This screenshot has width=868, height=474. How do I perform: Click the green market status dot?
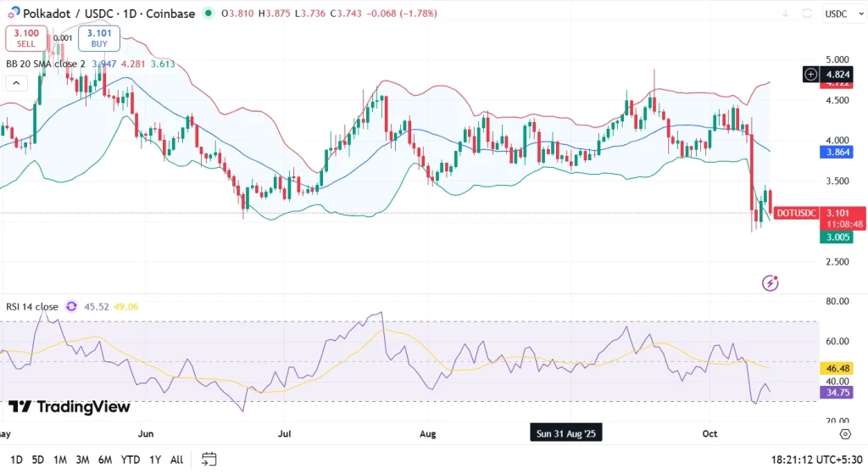click(209, 14)
